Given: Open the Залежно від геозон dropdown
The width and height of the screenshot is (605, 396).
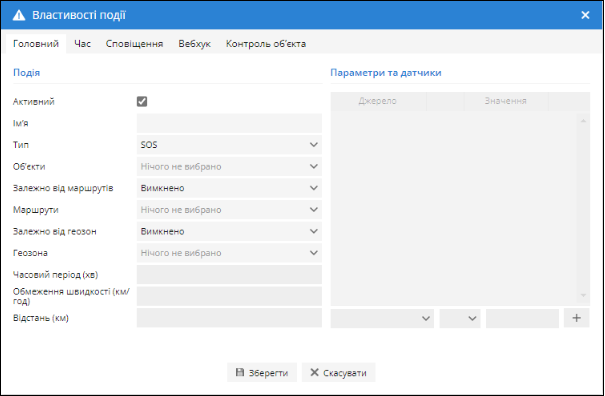Looking at the screenshot, I should (x=229, y=231).
